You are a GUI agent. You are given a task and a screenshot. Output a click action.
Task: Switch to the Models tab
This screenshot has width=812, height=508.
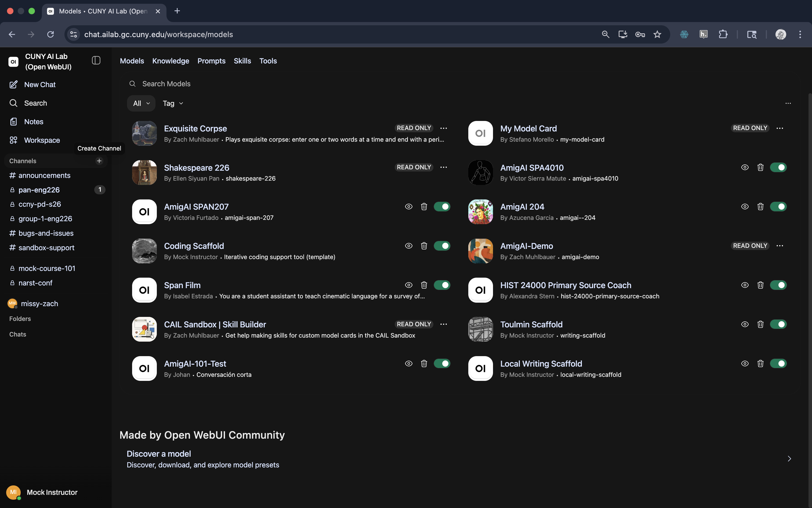pyautogui.click(x=132, y=61)
